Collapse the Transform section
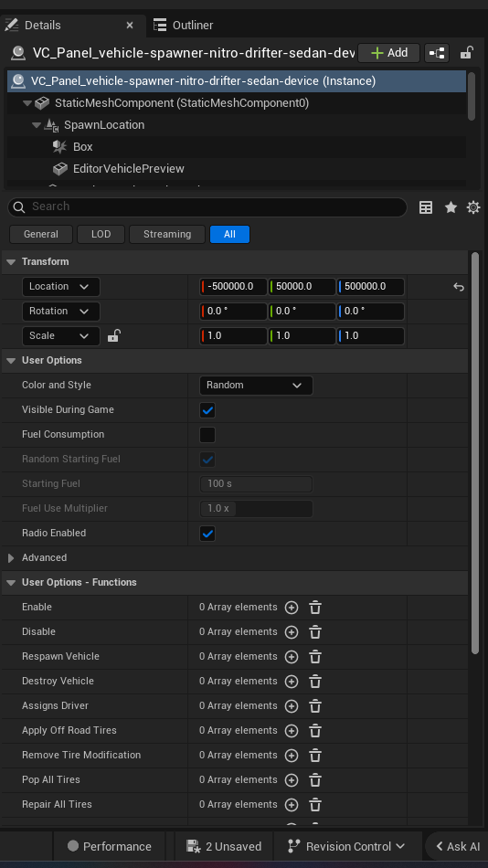 click(11, 262)
